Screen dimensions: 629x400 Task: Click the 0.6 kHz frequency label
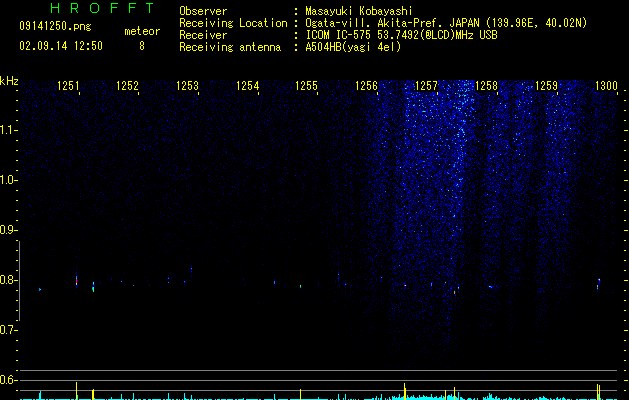[x=8, y=380]
